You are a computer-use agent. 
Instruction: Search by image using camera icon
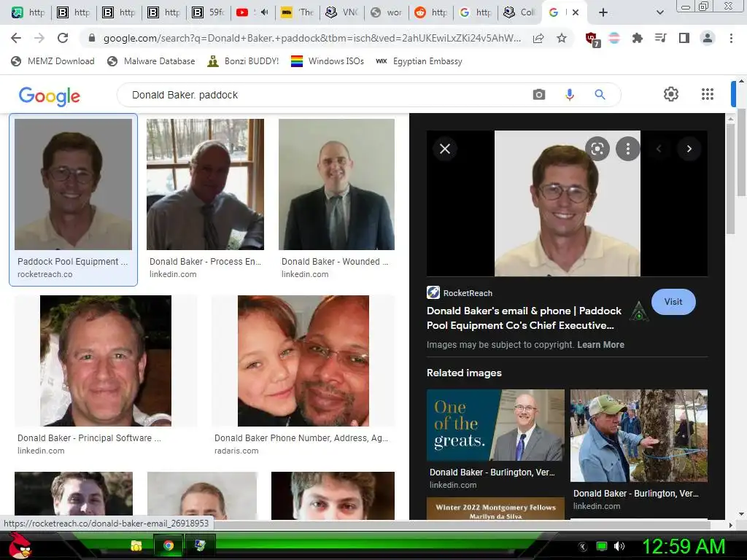tap(539, 95)
